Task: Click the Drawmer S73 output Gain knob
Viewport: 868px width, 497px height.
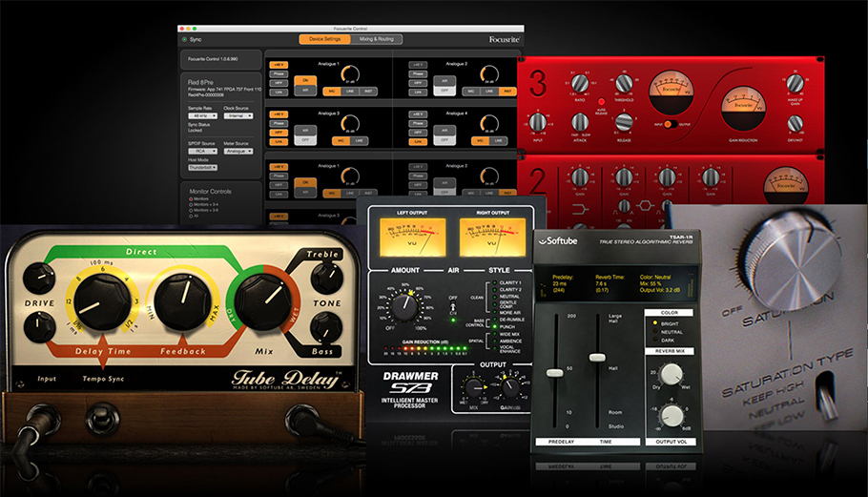Action: pos(510,387)
